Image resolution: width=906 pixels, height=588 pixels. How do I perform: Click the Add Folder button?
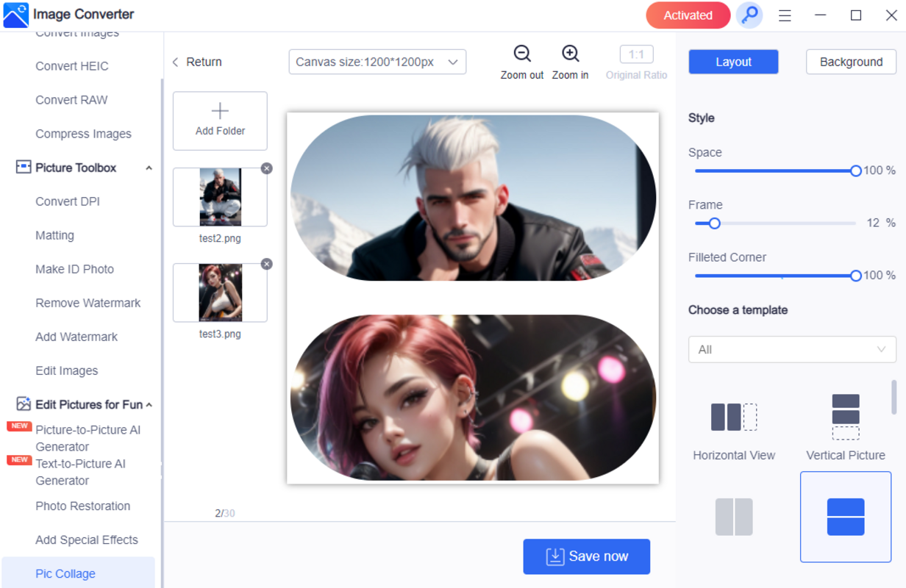[220, 121]
